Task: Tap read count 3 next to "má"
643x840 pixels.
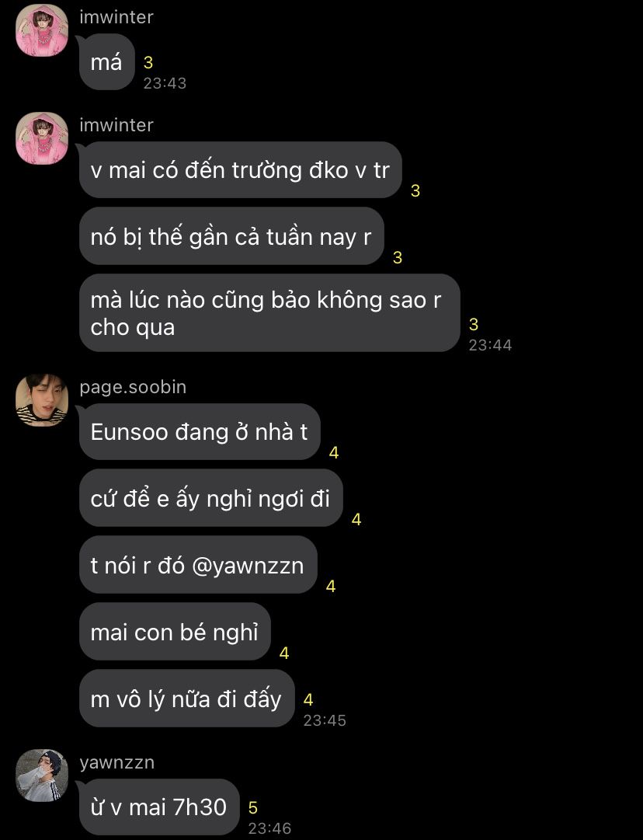Action: point(148,63)
